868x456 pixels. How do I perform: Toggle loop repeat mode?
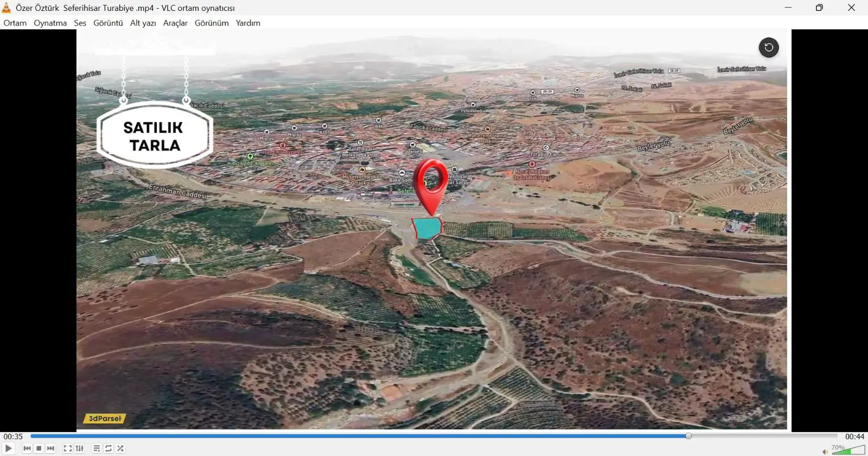(x=108, y=448)
